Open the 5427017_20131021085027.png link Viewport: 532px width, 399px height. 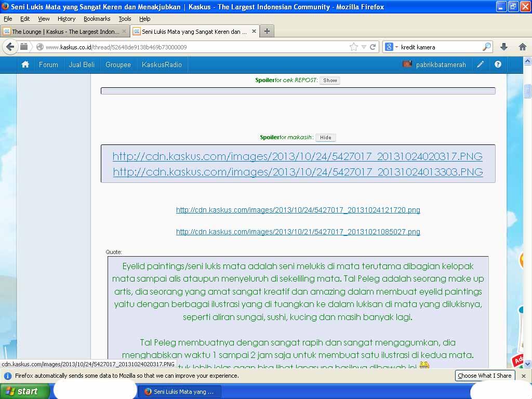click(x=298, y=232)
